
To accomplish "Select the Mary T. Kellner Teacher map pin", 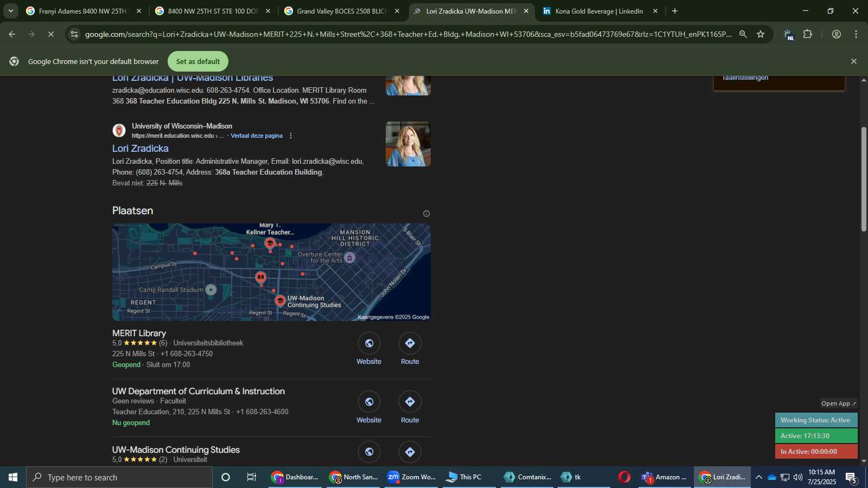I will tap(270, 243).
